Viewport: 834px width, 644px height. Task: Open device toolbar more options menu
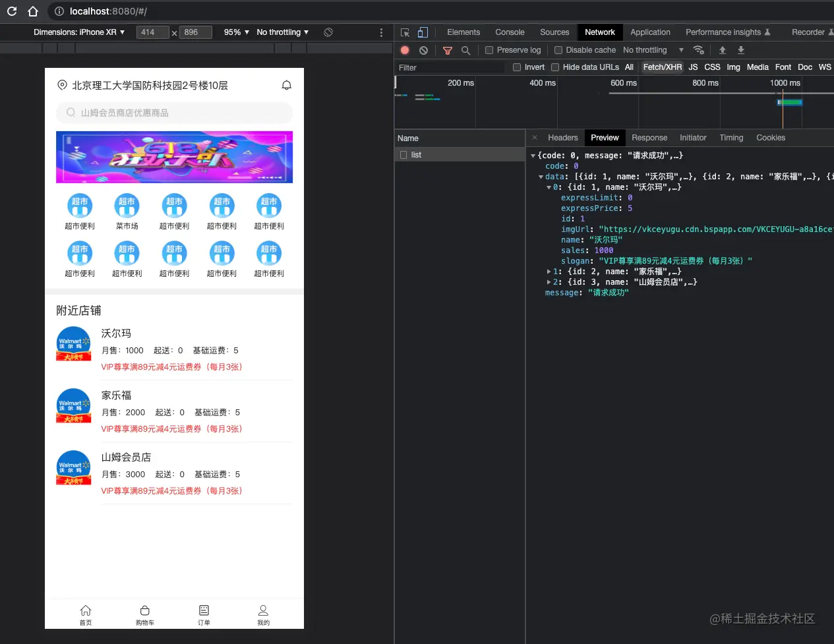pyautogui.click(x=381, y=32)
